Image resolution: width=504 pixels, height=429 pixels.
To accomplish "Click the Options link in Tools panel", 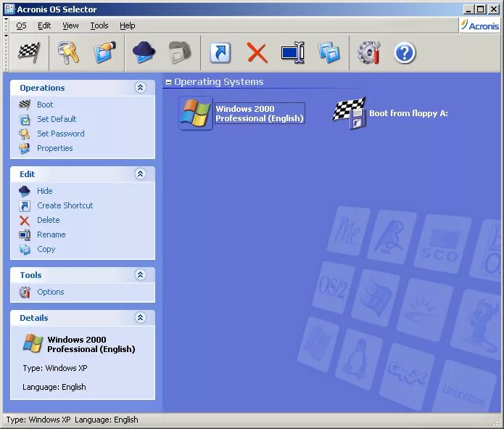I will tap(51, 292).
